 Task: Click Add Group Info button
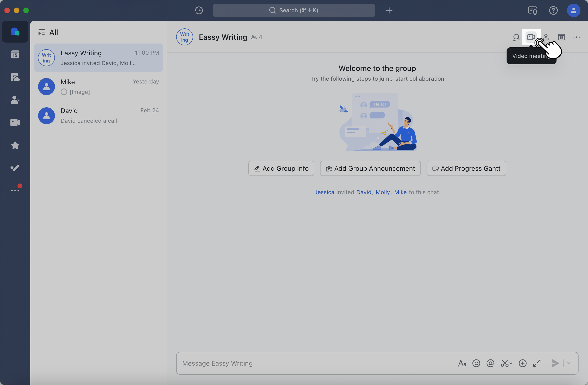281,168
